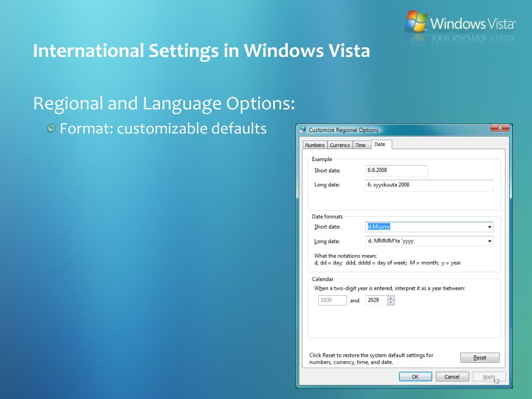Open the Currency tab
Screen dimensions: 532x399
340,145
